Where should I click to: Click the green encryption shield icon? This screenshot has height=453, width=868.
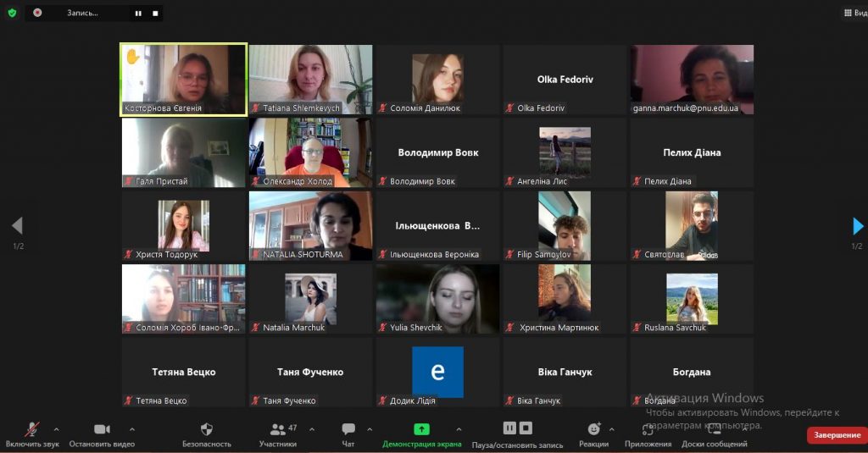pos(12,13)
